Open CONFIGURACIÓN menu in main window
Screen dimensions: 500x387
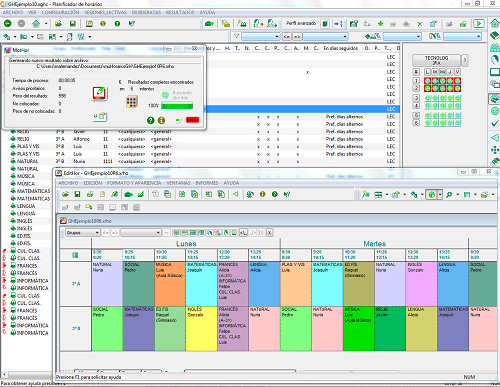(60, 12)
